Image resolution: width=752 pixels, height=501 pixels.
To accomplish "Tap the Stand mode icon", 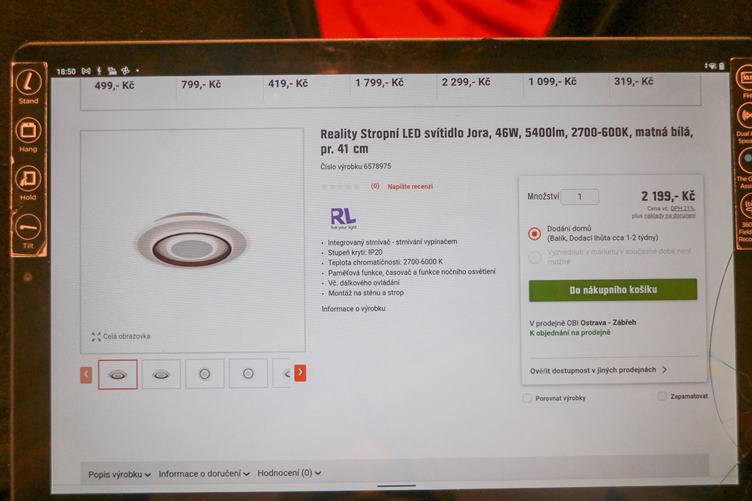I will [x=29, y=82].
